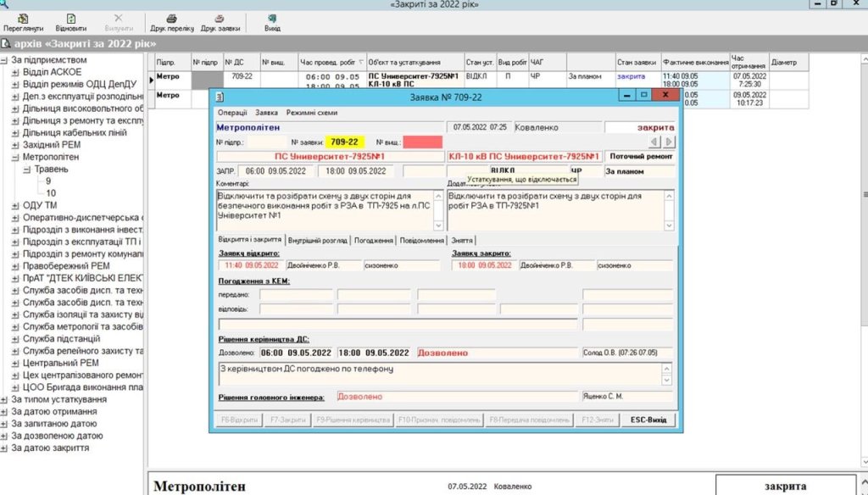Click the document icon in Заявка title bar
The width and height of the screenshot is (868, 495).
[x=220, y=97]
